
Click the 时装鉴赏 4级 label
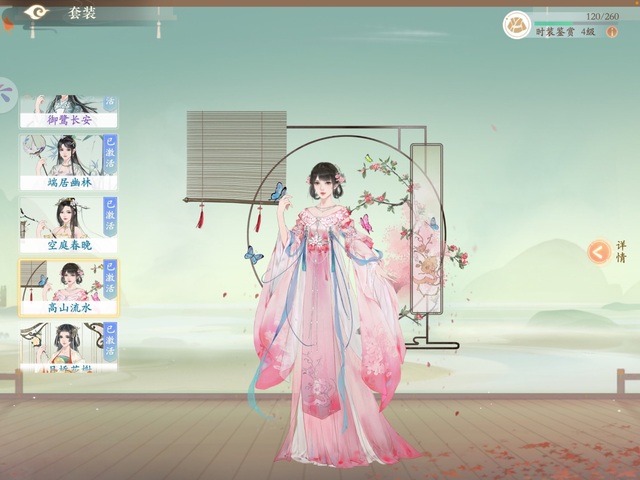pyautogui.click(x=567, y=32)
